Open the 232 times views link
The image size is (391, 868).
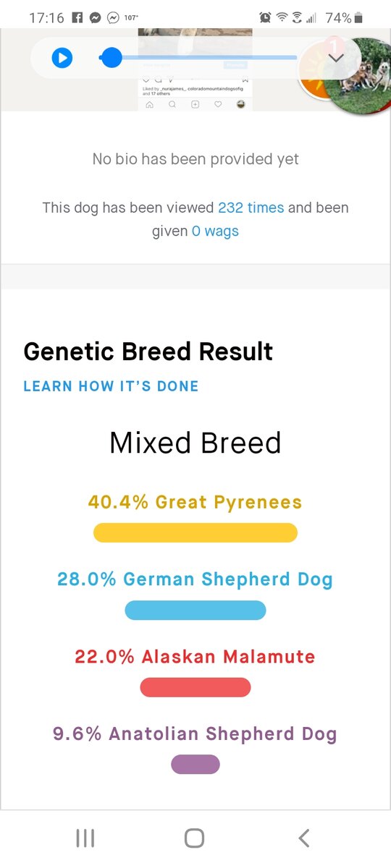251,208
